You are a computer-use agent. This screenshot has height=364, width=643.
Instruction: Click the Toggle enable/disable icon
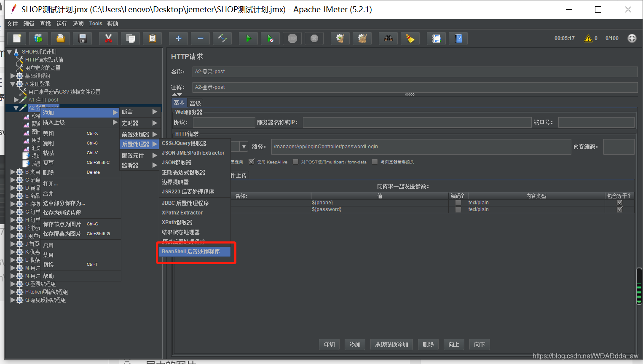tap(222, 38)
